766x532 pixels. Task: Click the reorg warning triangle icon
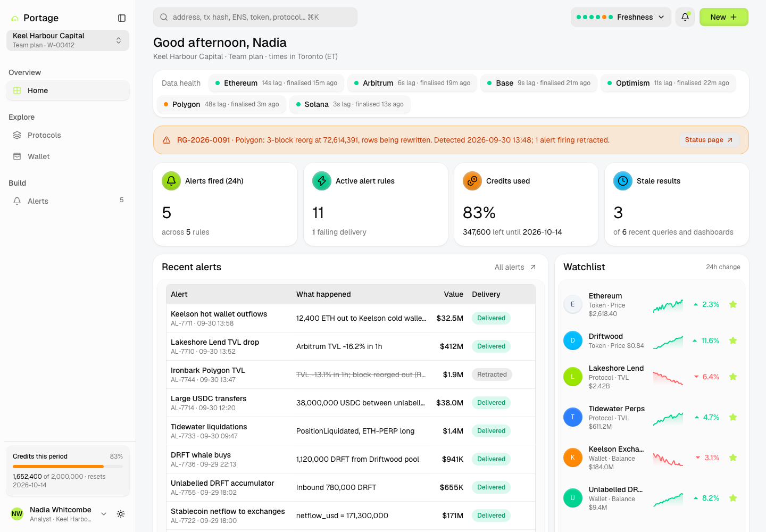tap(166, 140)
